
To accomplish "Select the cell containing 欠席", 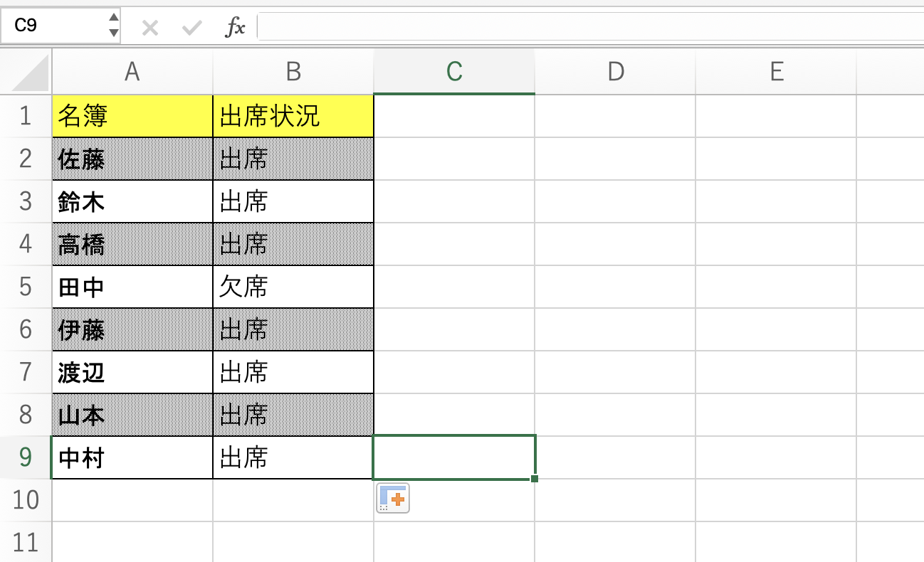I will 293,286.
